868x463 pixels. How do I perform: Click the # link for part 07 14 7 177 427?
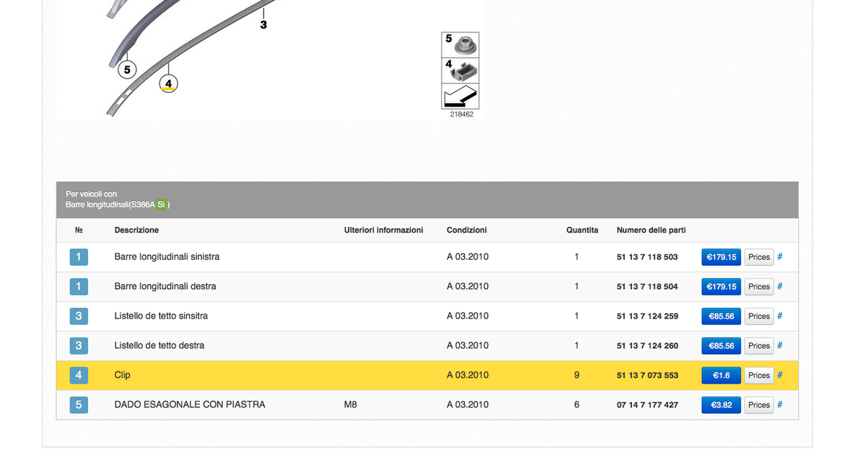point(780,405)
